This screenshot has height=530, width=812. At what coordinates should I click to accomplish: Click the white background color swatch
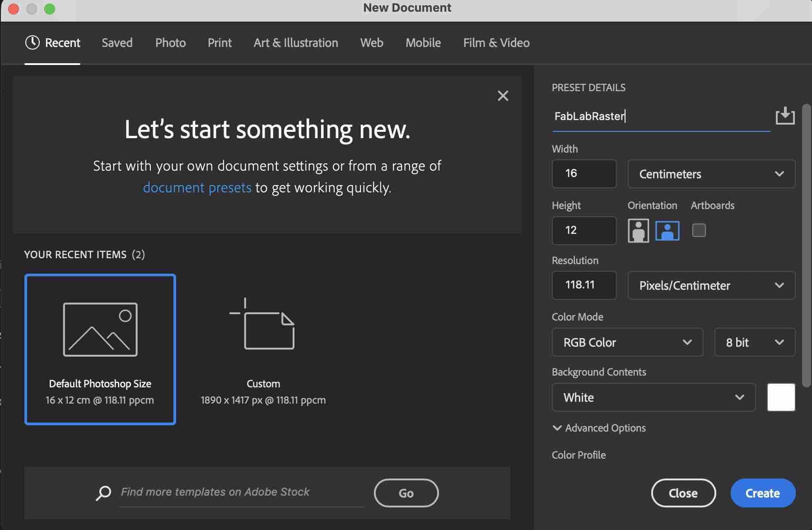coord(781,397)
